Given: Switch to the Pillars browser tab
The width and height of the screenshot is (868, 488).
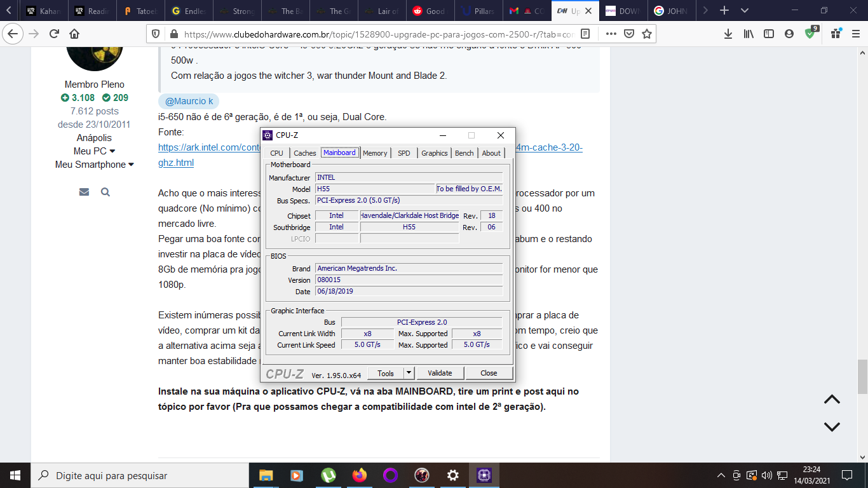Looking at the screenshot, I should point(480,11).
